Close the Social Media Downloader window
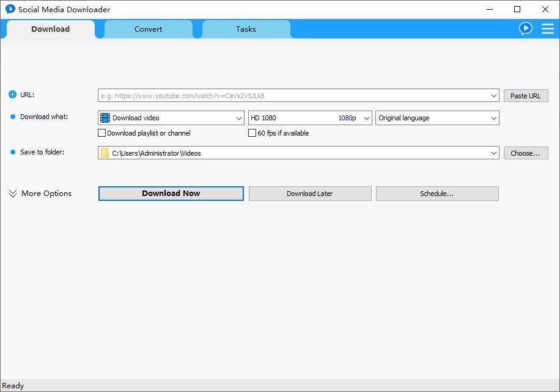This screenshot has height=392, width=560. pos(545,9)
